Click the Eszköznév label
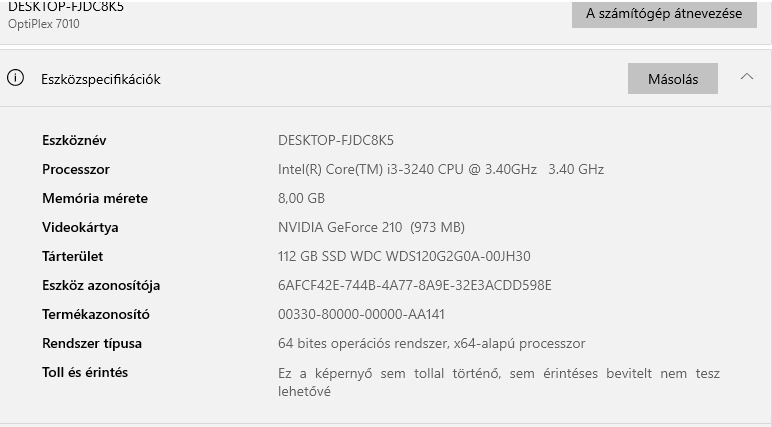Viewport: 772px width, 427px height. [74, 140]
